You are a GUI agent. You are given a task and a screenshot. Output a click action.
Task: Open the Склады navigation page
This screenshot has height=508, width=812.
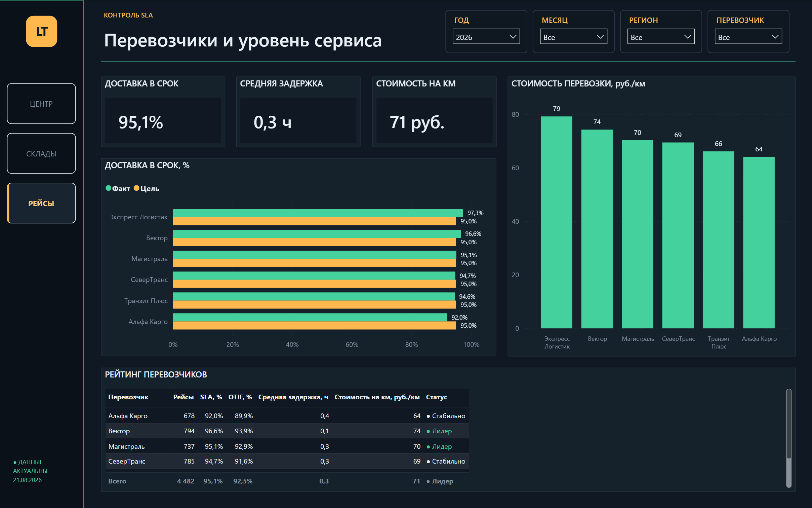(41, 153)
